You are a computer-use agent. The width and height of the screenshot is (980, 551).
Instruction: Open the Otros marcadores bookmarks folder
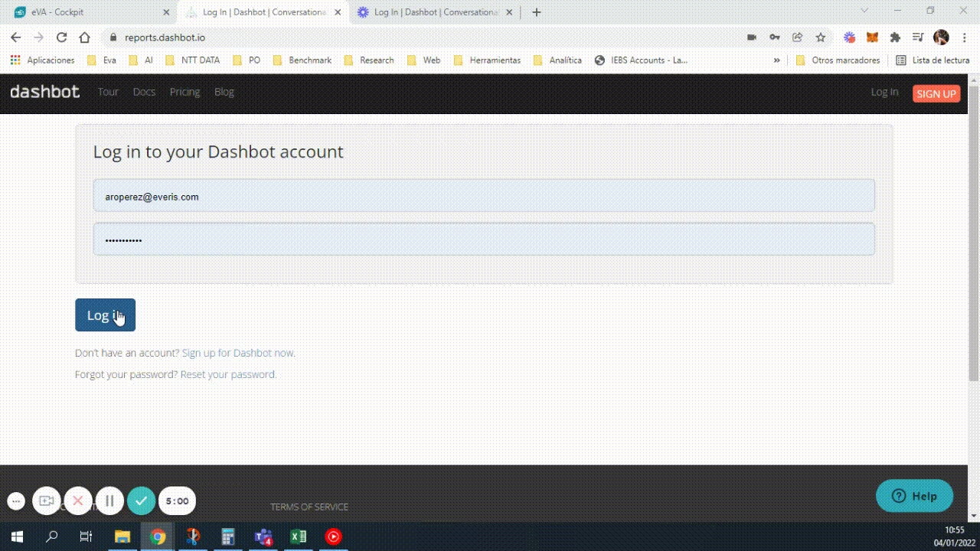[x=838, y=60]
